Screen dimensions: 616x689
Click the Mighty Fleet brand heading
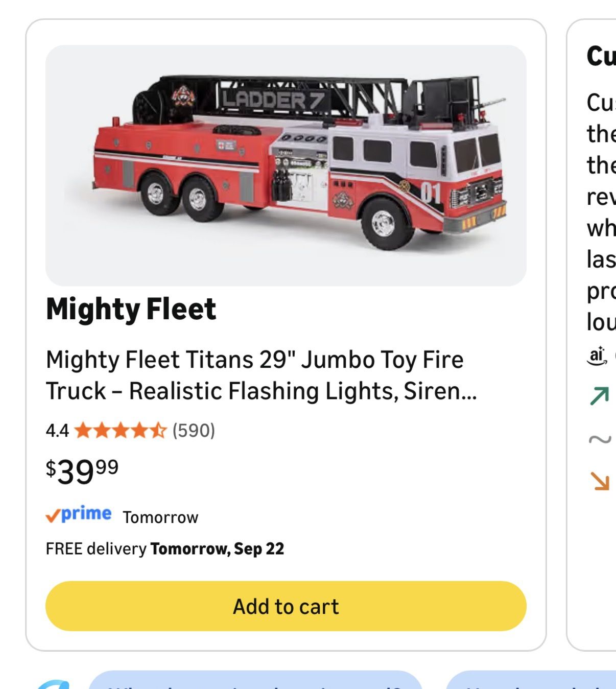coord(131,309)
